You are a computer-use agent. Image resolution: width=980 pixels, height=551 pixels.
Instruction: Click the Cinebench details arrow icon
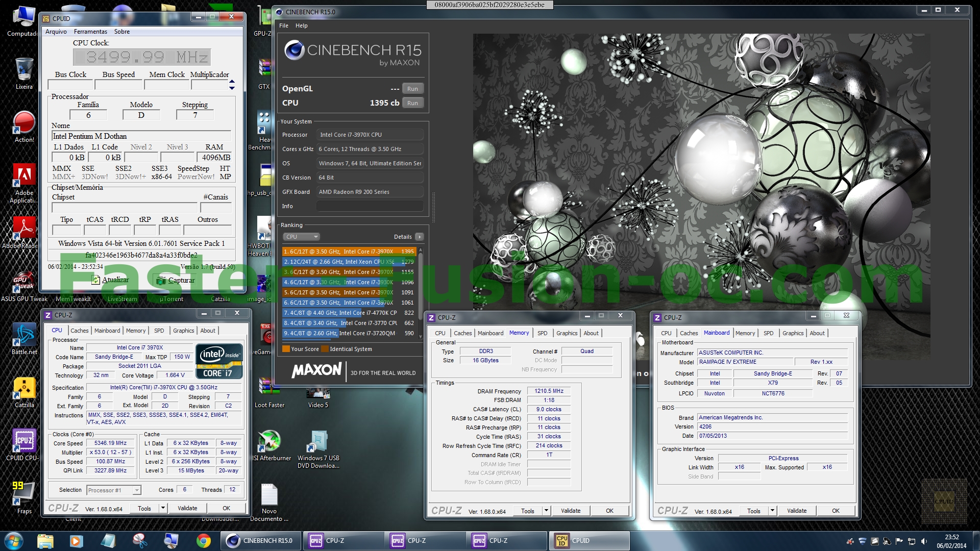coord(420,237)
